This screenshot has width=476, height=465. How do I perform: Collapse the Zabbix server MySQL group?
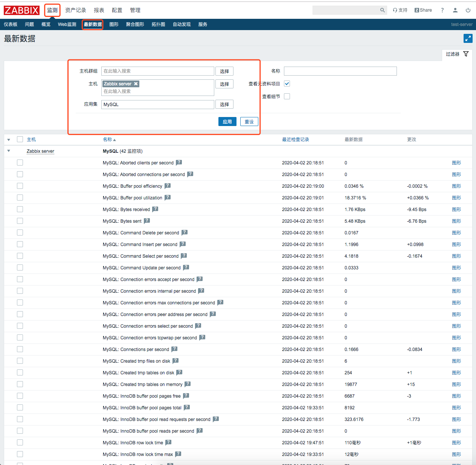[x=9, y=151]
